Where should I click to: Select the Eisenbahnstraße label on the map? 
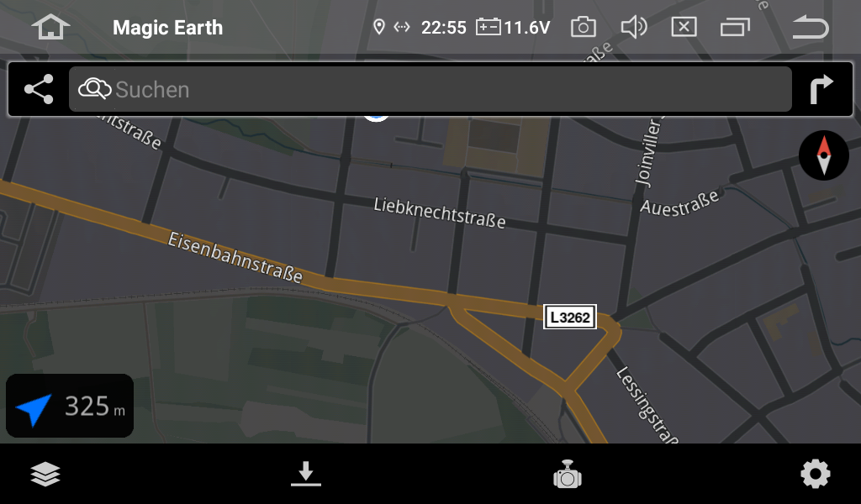click(x=235, y=257)
